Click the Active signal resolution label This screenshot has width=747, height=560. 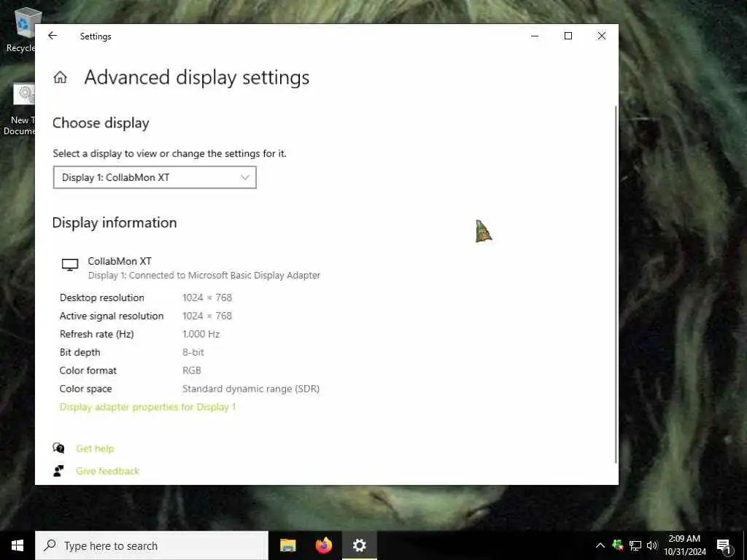pos(112,316)
